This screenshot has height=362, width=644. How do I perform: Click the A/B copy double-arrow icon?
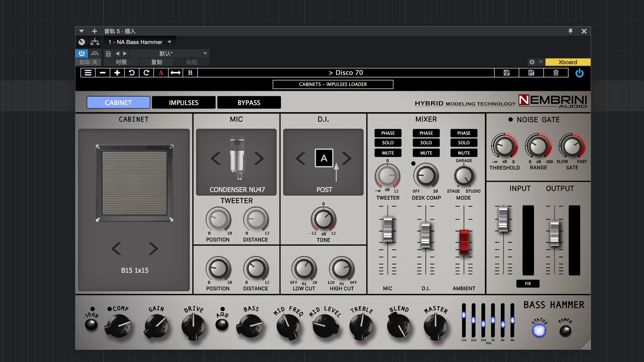pyautogui.click(x=175, y=73)
